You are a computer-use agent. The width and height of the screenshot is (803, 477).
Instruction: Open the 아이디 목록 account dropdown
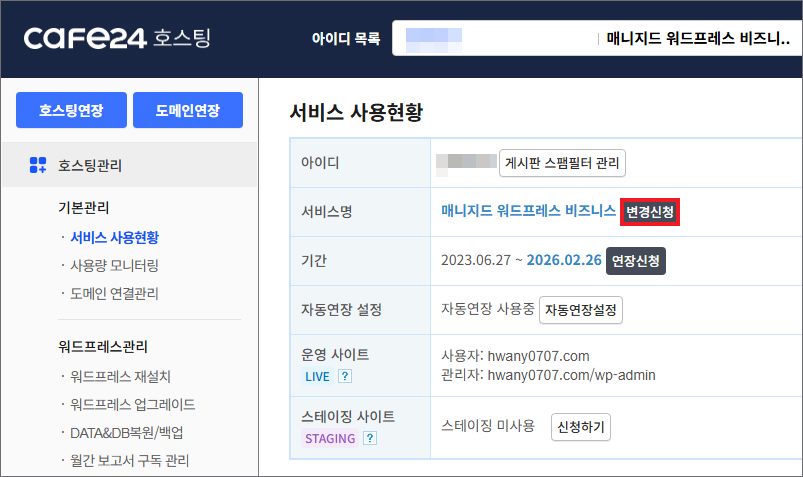pos(596,39)
